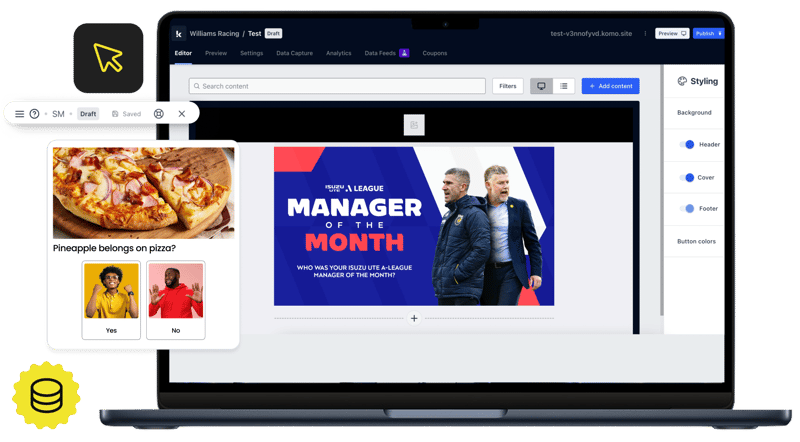Click the SM label in the floating toolbar

(58, 114)
